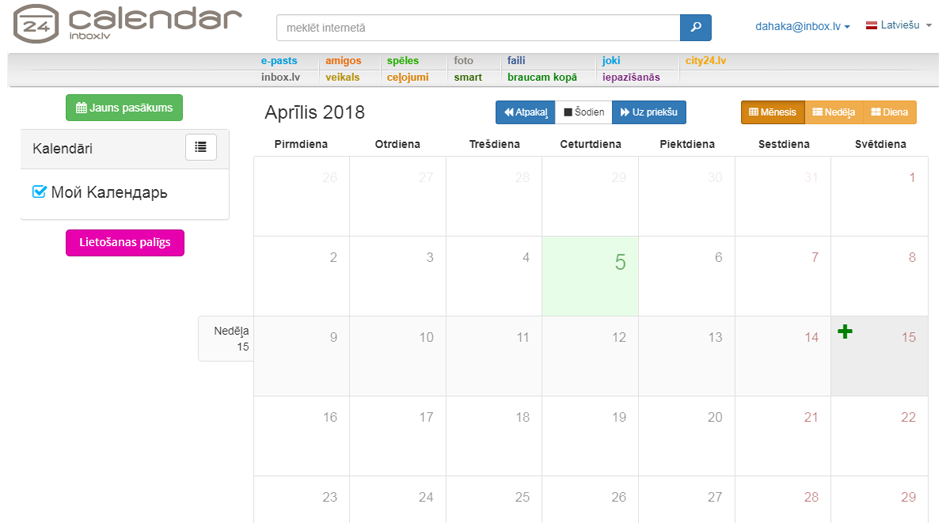This screenshot has height=524, width=950.
Task: Click the Calendar 24 inbox.lv logo
Action: pyautogui.click(x=127, y=24)
